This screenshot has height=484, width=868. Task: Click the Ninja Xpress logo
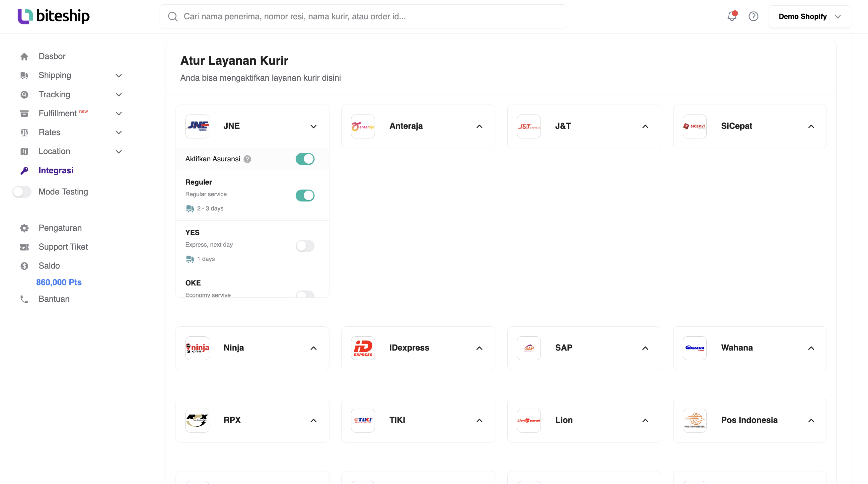click(x=197, y=348)
